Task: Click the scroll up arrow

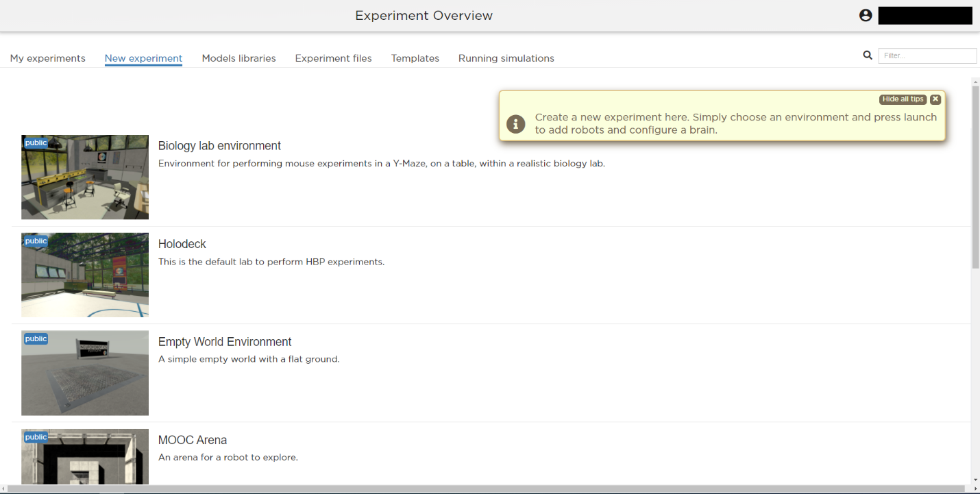Action: point(975,81)
